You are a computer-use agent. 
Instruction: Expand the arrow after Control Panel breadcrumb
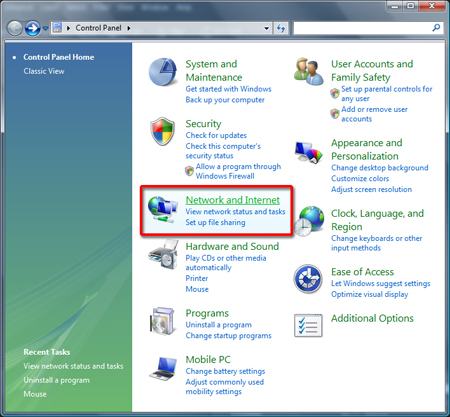click(129, 28)
